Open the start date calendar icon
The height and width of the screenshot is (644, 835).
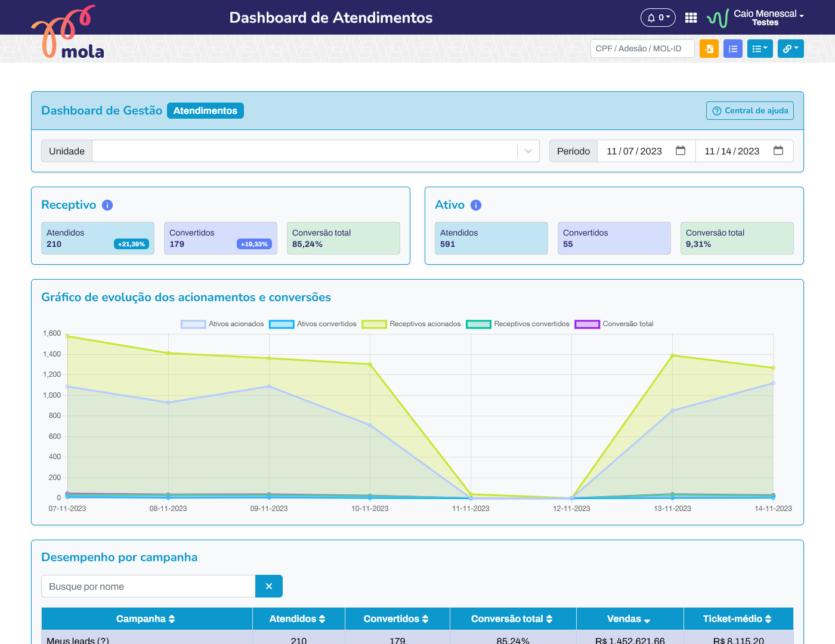pyautogui.click(x=681, y=151)
